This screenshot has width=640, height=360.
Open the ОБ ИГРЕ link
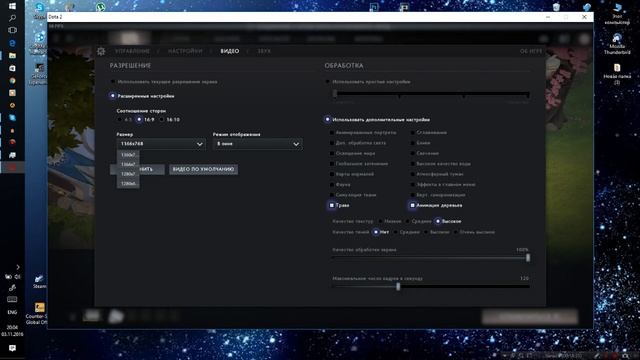pyautogui.click(x=531, y=51)
